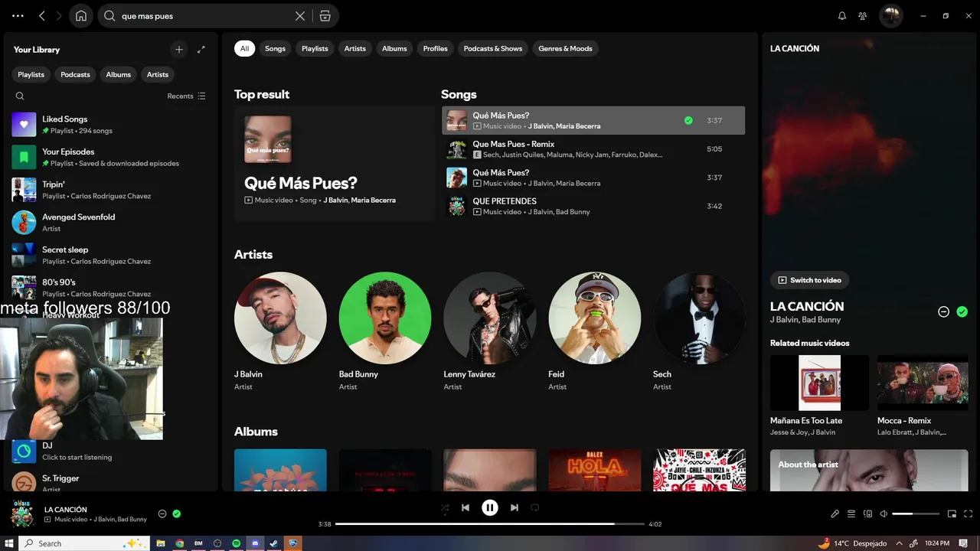980x551 pixels.
Task: Open J Balvin artist card
Action: click(x=280, y=333)
